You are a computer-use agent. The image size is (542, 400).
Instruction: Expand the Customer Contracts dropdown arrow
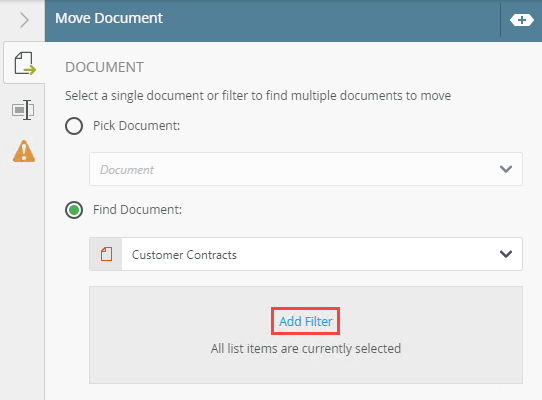pyautogui.click(x=506, y=254)
